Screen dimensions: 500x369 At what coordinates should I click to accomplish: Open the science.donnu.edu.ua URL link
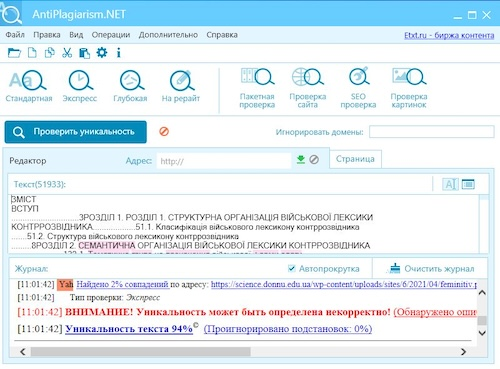click(x=344, y=284)
